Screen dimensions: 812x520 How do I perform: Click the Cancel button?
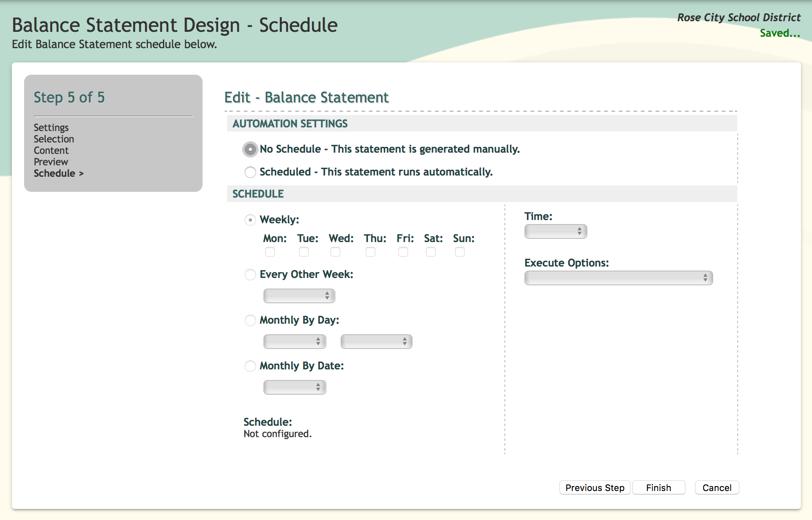(x=717, y=488)
